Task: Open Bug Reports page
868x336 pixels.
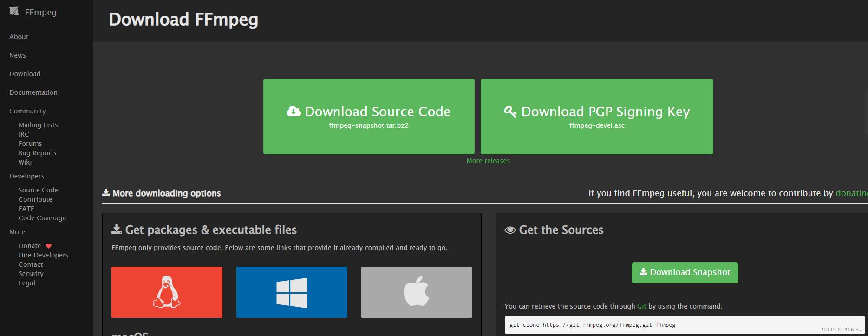Action: coord(38,153)
